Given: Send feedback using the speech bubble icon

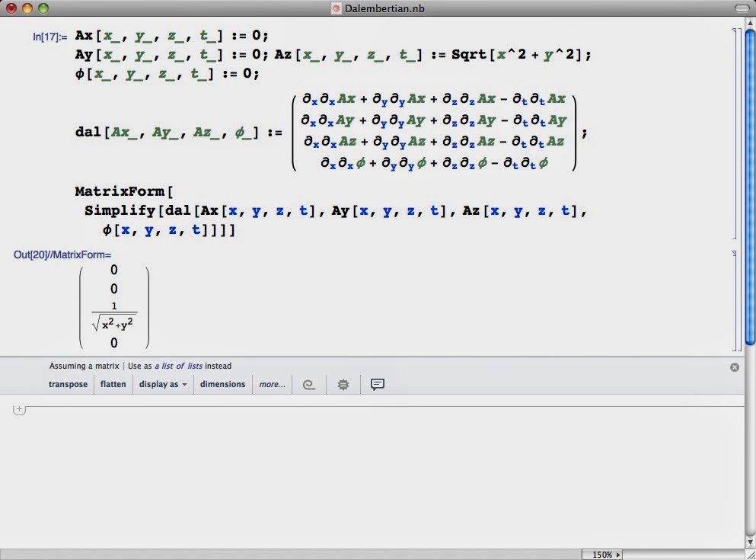Looking at the screenshot, I should pos(376,384).
